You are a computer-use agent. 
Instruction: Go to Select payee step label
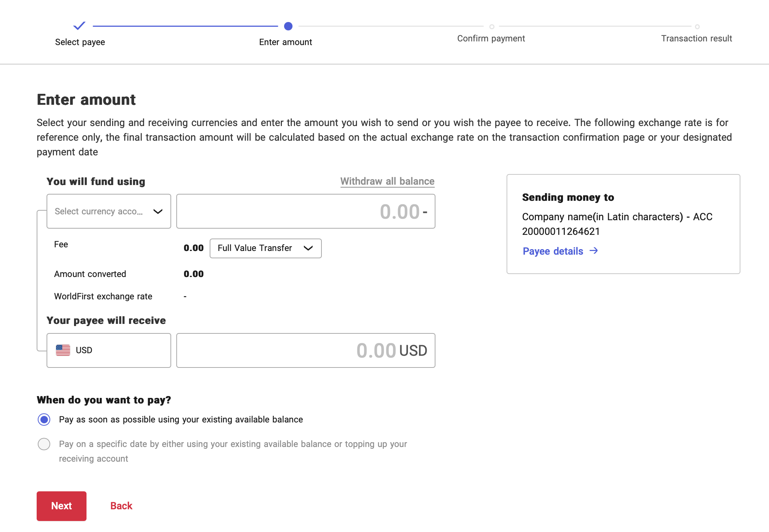tap(80, 42)
